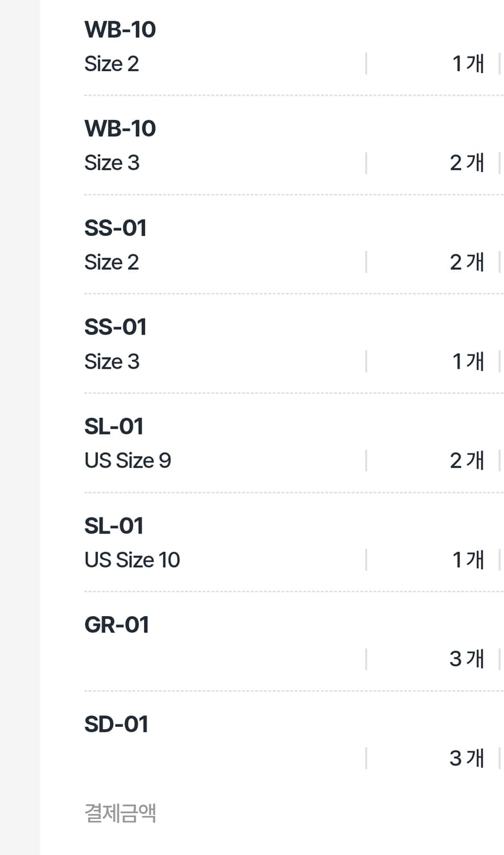Select the SS-01 title for Size 2
Viewport: 504px width, 855px height.
116,228
